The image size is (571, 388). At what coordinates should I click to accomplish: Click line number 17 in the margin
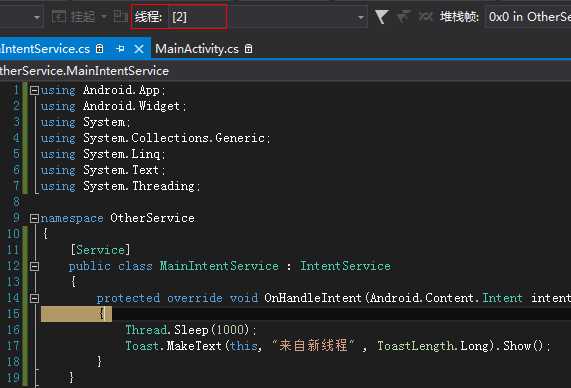[13, 346]
